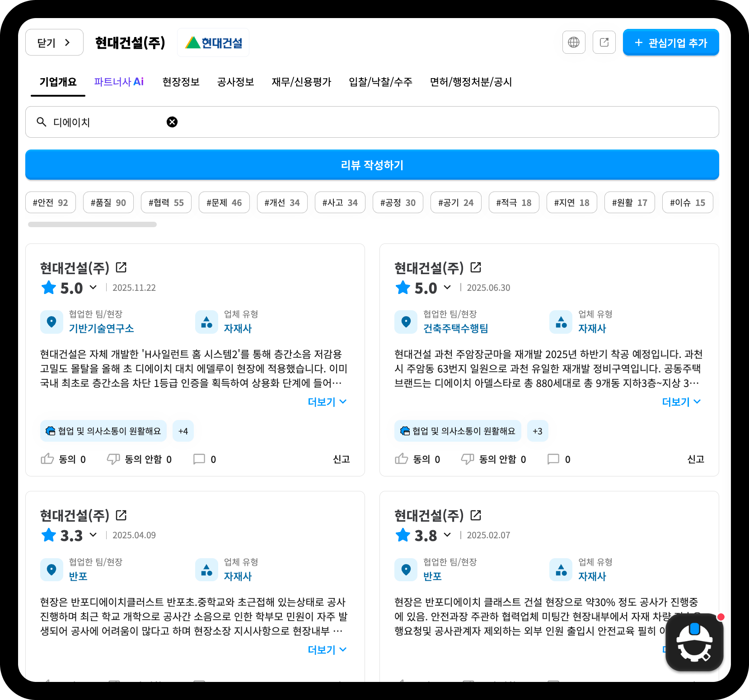The width and height of the screenshot is (749, 700).
Task: Filter by #품질 90 tag
Action: 108,202
